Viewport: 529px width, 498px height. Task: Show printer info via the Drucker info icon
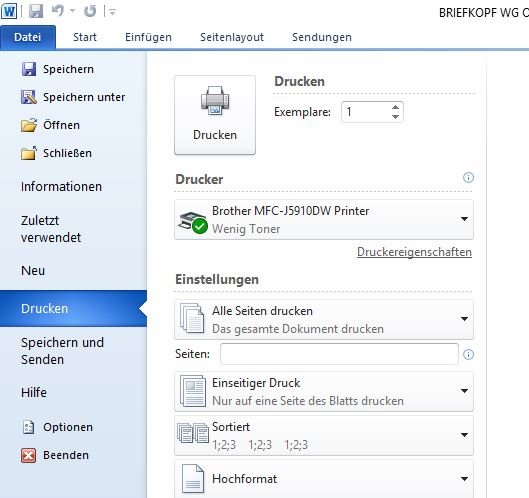click(468, 177)
